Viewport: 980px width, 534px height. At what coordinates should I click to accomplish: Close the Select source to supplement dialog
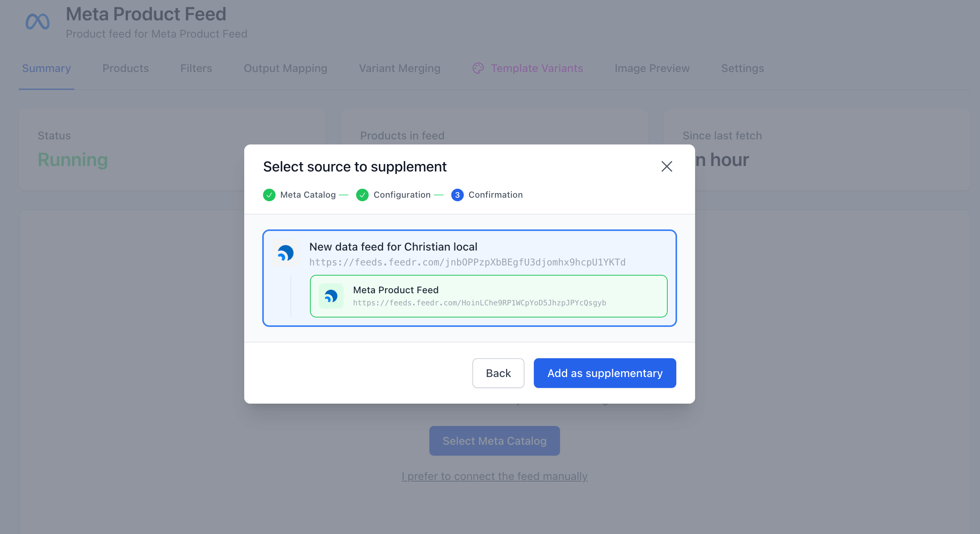pos(667,166)
